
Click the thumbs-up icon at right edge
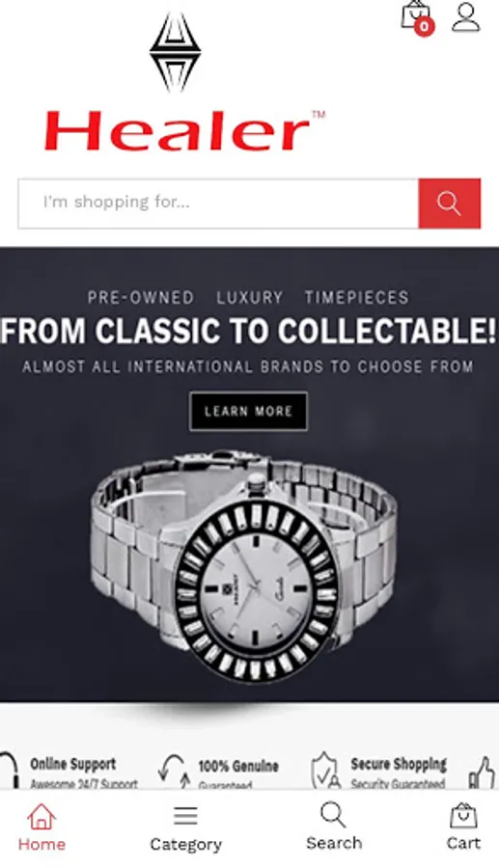coord(482,773)
